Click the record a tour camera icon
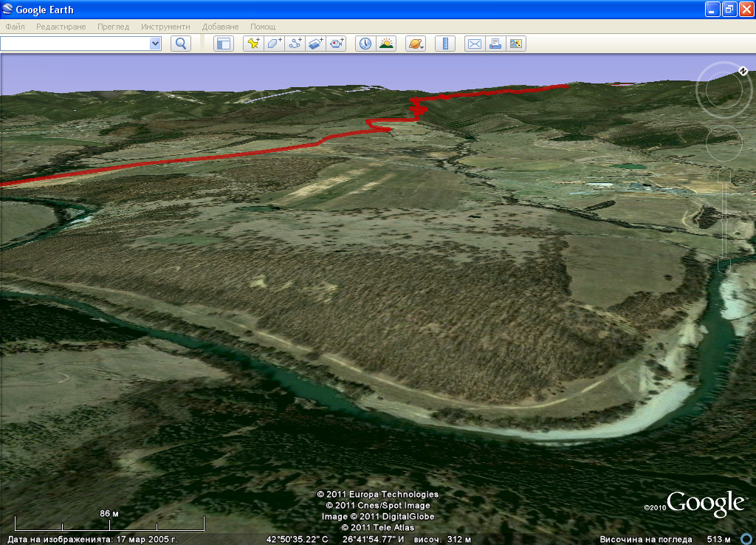756x545 pixels. point(336,44)
